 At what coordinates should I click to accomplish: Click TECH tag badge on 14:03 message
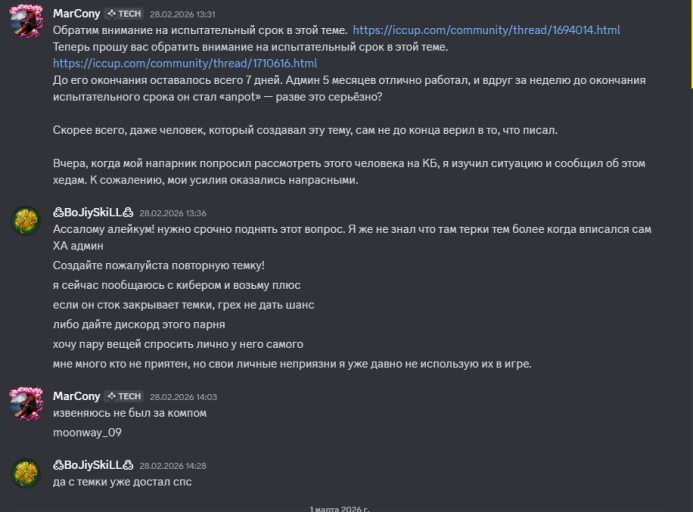click(124, 396)
